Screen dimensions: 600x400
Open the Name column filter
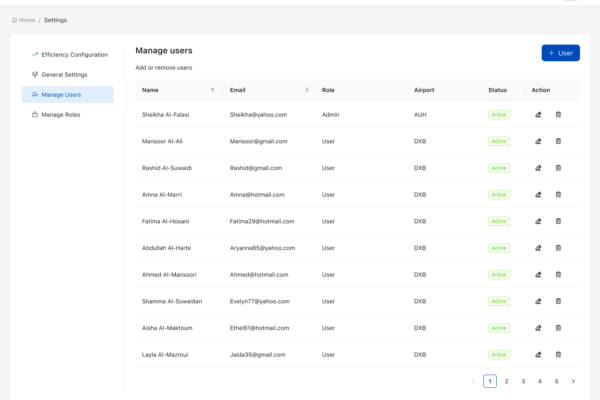[212, 90]
